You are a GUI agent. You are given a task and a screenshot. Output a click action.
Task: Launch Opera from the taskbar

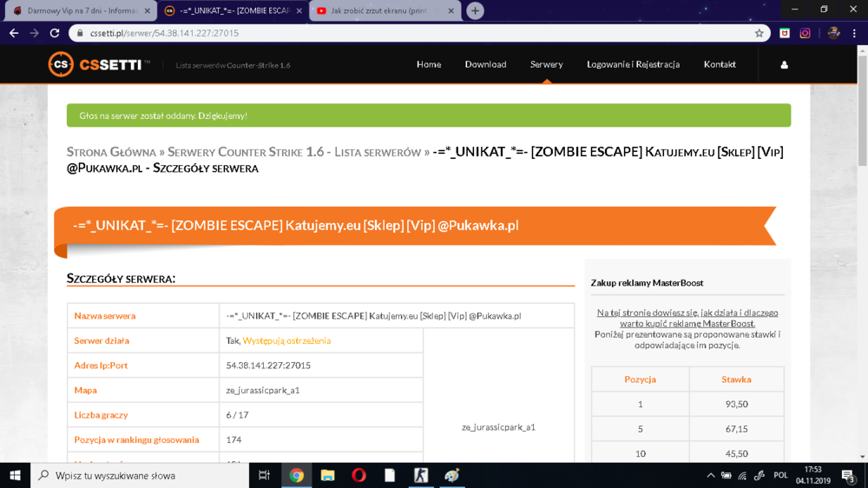(358, 475)
